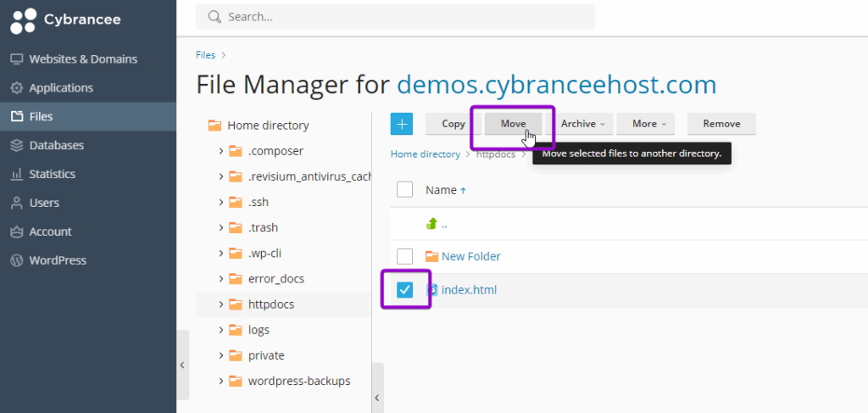Viewport: 868px width, 413px height.
Task: Click the Applications gear icon
Action: pyautogui.click(x=17, y=88)
